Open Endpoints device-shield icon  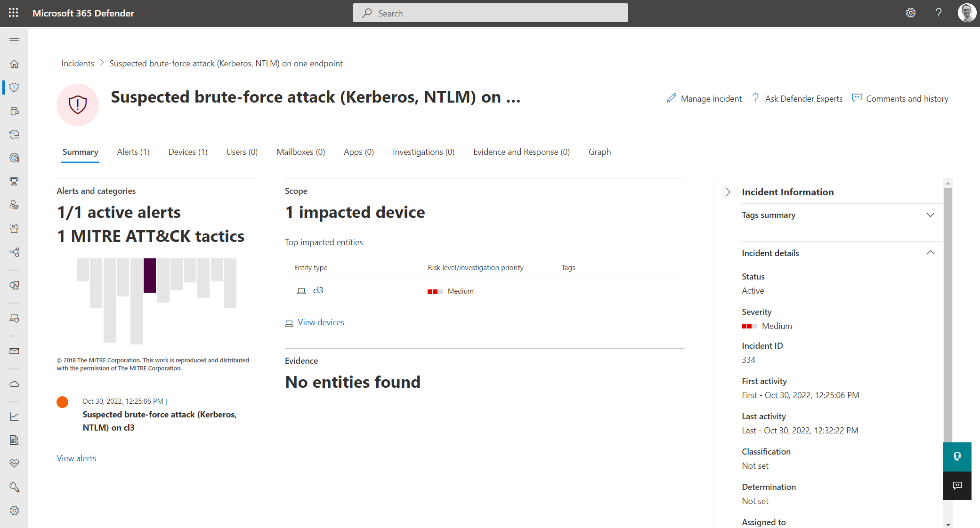click(14, 319)
